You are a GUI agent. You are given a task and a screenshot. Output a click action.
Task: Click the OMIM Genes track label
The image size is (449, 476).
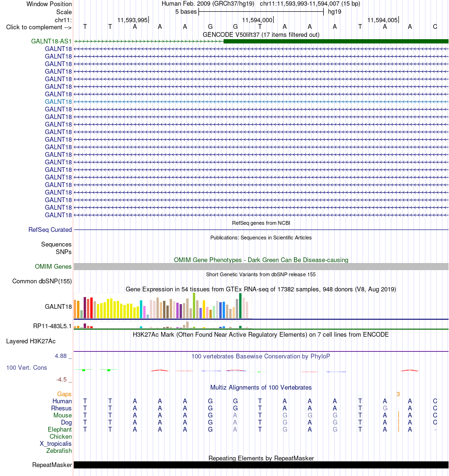(x=53, y=266)
